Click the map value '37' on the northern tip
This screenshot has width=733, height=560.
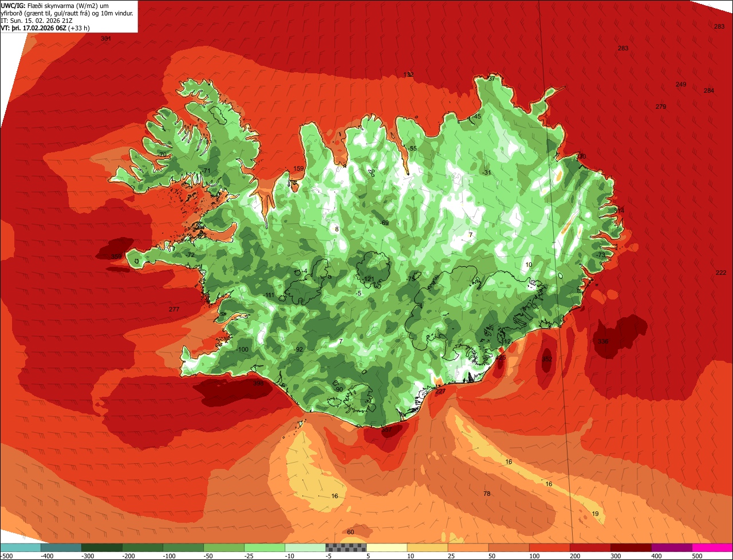(x=491, y=78)
